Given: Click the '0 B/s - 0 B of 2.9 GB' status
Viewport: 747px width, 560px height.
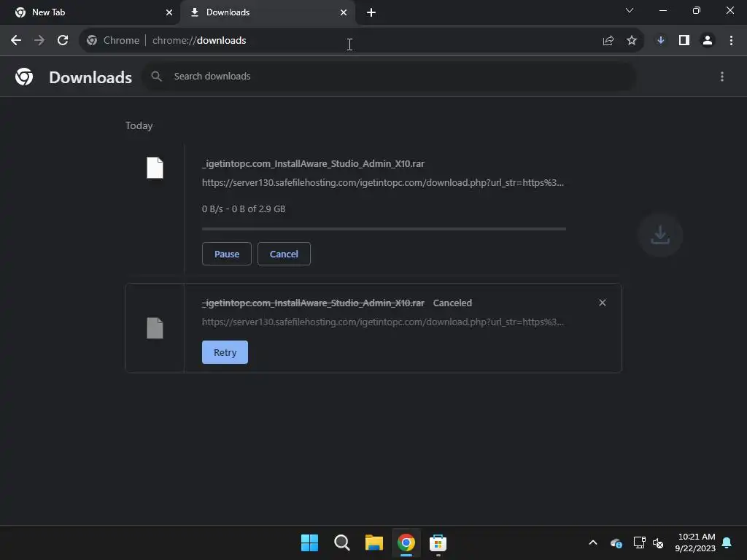Looking at the screenshot, I should [244, 209].
